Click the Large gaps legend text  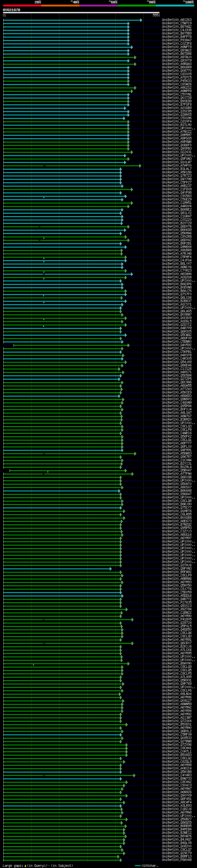pos(38,866)
